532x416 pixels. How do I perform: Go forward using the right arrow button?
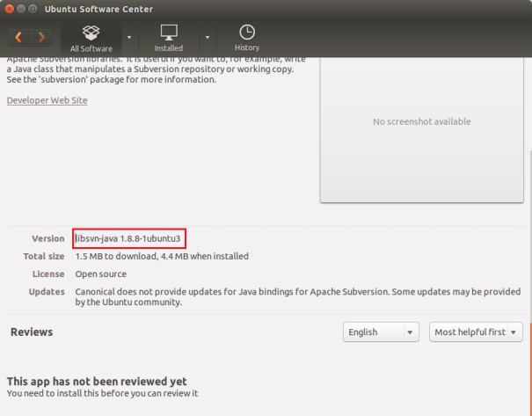pyautogui.click(x=41, y=37)
